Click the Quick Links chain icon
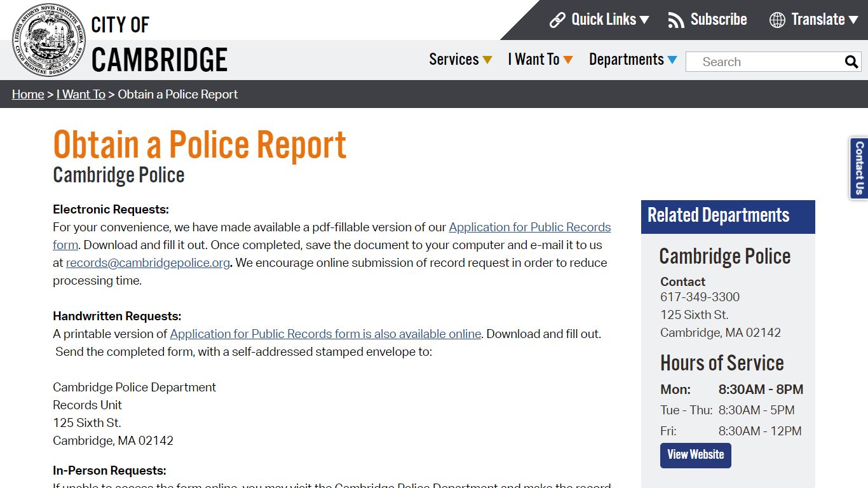This screenshot has width=868, height=488. [557, 20]
